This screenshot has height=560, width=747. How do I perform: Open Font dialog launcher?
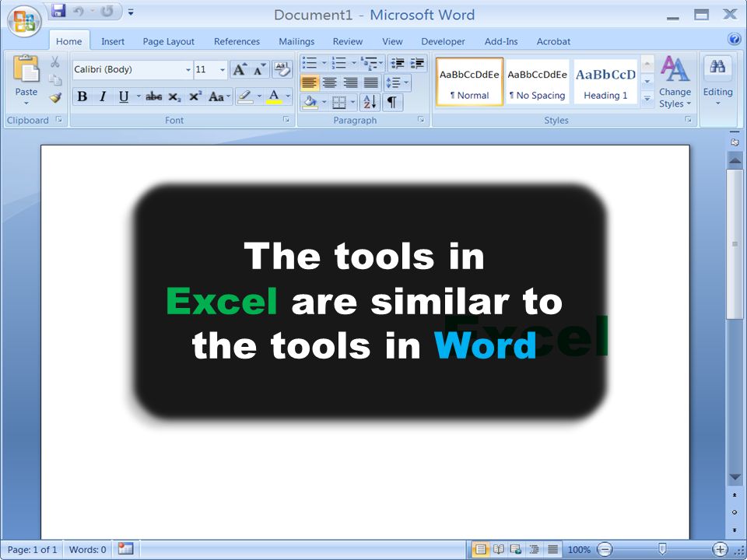click(x=286, y=120)
